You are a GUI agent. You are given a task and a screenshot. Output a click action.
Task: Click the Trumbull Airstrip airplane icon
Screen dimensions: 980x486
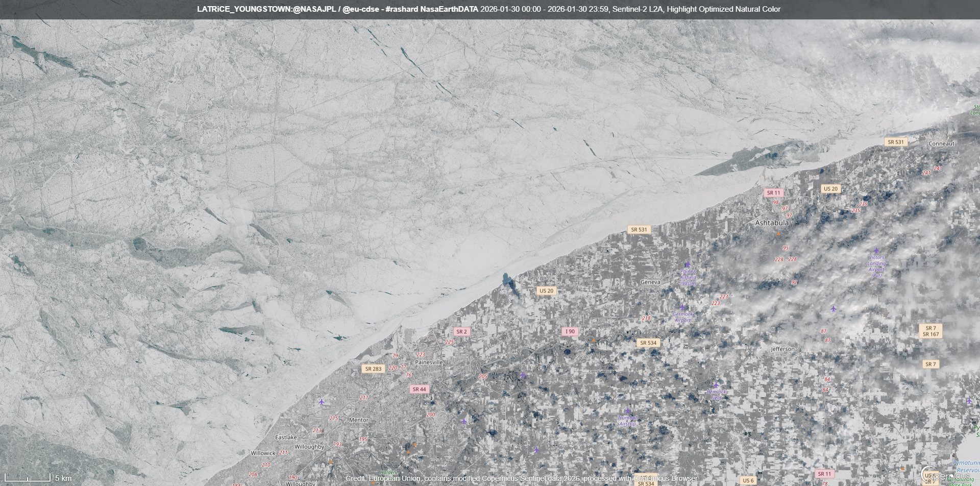(628, 411)
